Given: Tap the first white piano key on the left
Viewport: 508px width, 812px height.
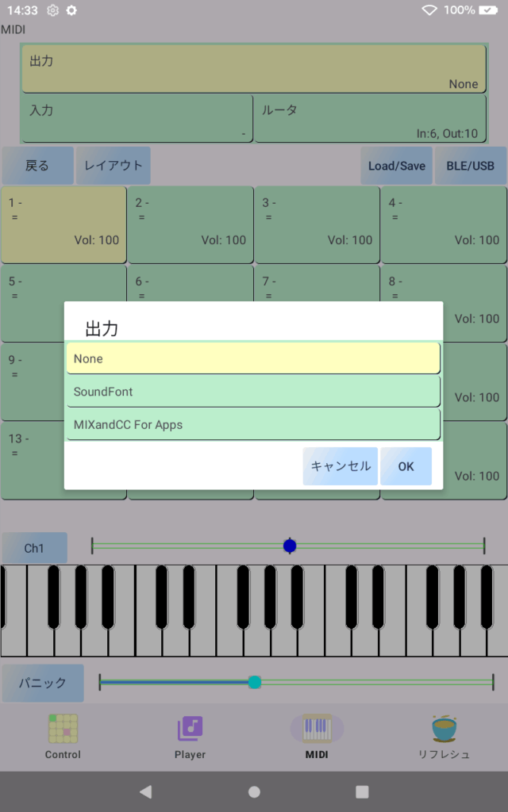Looking at the screenshot, I should 13,642.
